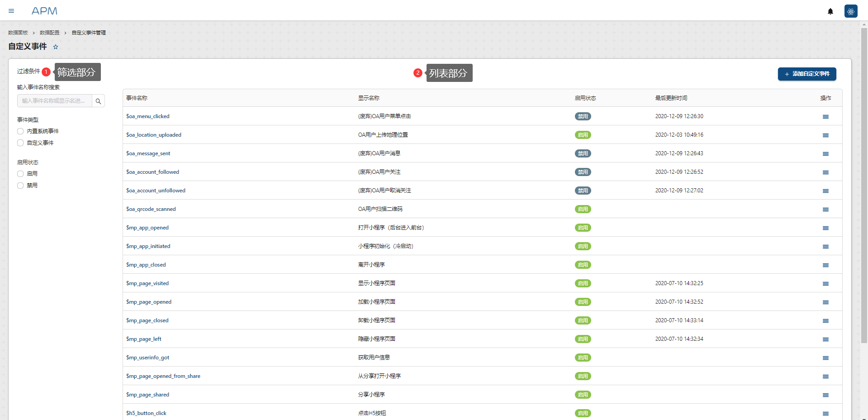Open actions menu for $mp_app_opened row
Image resolution: width=868 pixels, height=420 pixels.
tap(825, 228)
